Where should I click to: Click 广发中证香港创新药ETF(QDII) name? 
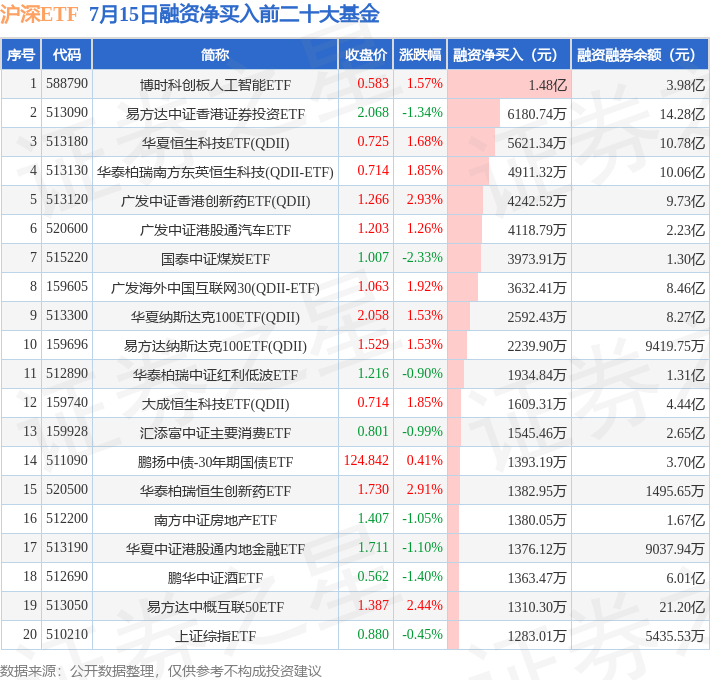(x=215, y=201)
